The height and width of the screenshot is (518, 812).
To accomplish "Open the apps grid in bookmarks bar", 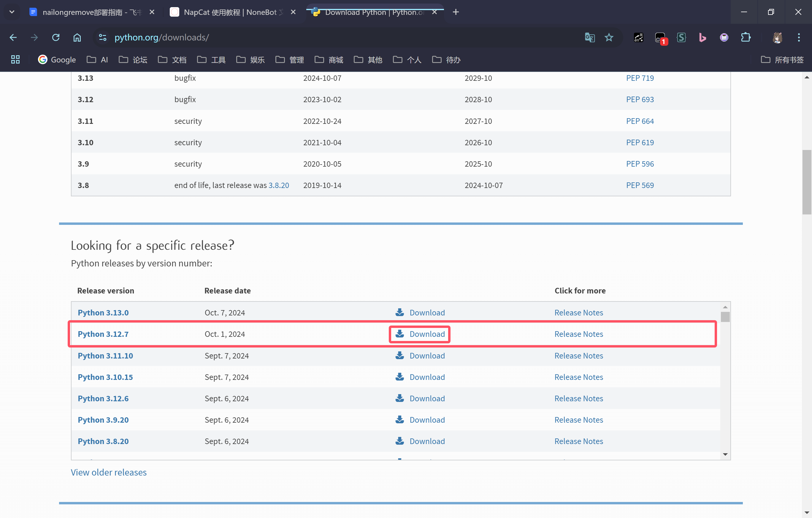I will coord(15,60).
